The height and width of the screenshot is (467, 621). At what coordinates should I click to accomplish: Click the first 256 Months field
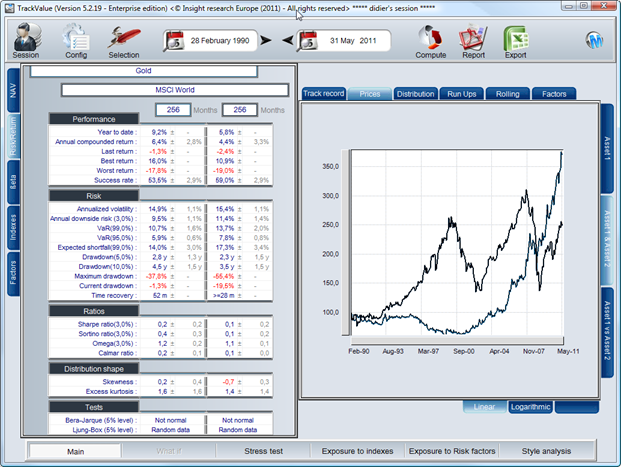(173, 110)
